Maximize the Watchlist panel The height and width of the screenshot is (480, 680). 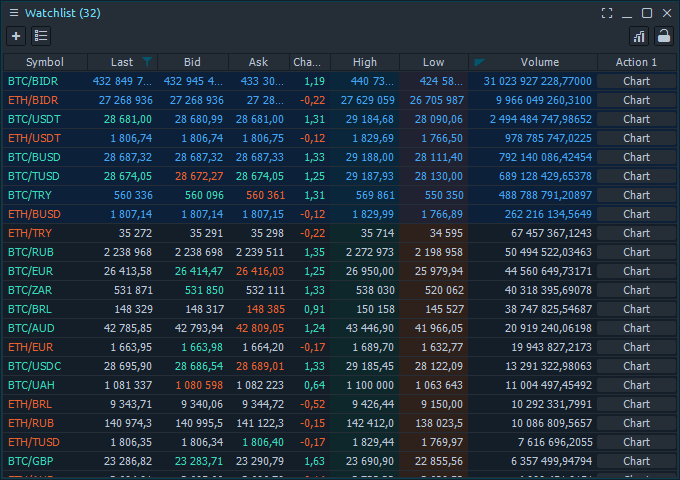click(647, 13)
